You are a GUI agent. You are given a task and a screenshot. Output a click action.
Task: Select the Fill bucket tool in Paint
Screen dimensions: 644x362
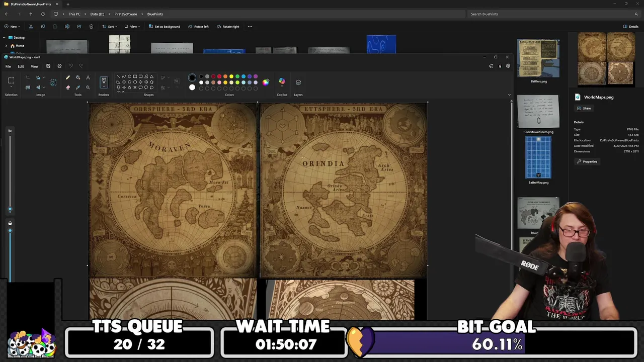pos(78,77)
